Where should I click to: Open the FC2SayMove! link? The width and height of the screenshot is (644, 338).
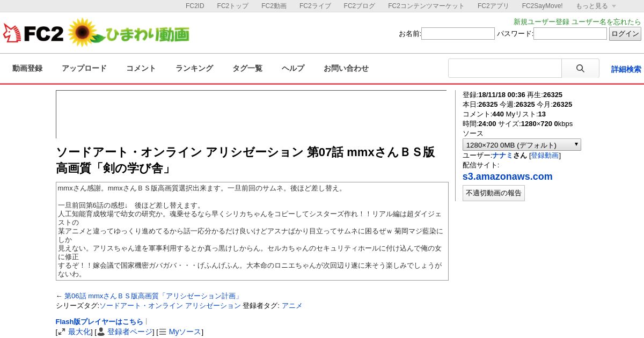pyautogui.click(x=543, y=6)
